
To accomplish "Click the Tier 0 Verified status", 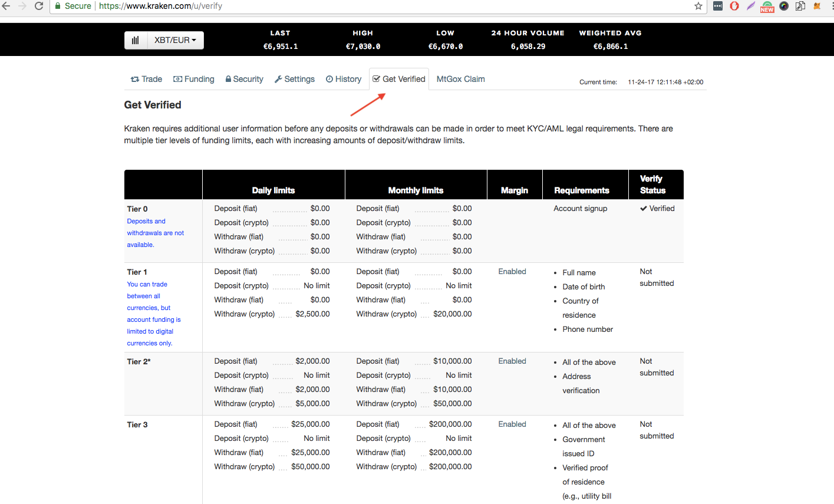I will click(657, 209).
